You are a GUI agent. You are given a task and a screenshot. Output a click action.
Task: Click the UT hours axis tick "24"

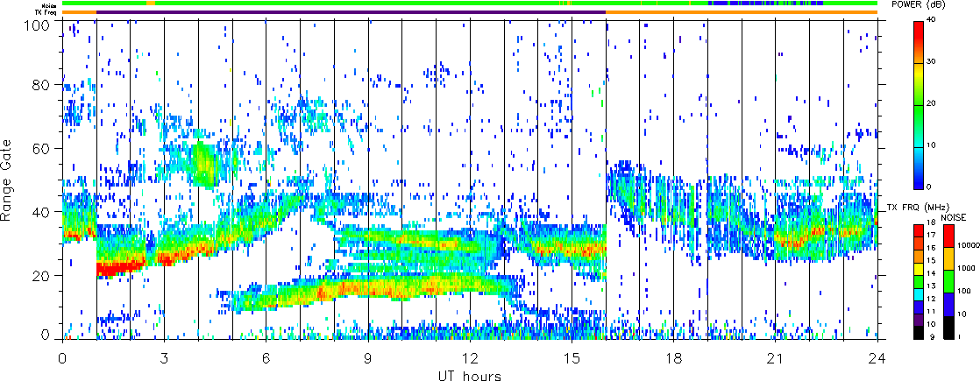(877, 357)
